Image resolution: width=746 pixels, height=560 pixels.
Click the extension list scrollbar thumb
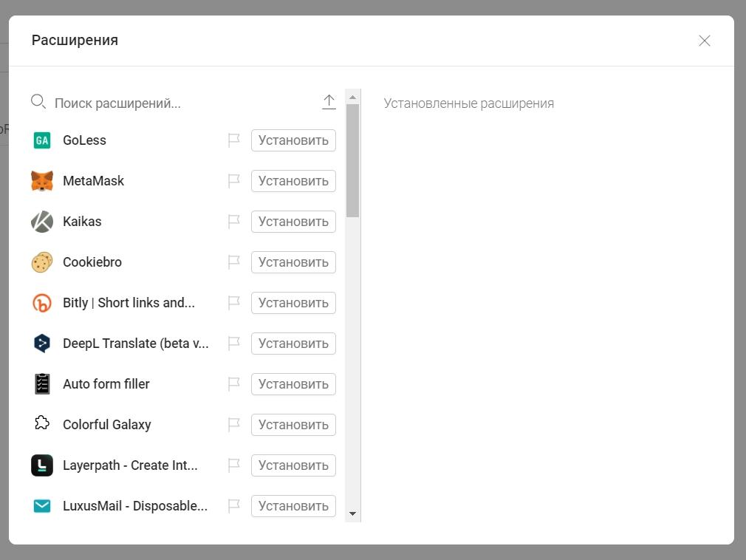pyautogui.click(x=352, y=161)
